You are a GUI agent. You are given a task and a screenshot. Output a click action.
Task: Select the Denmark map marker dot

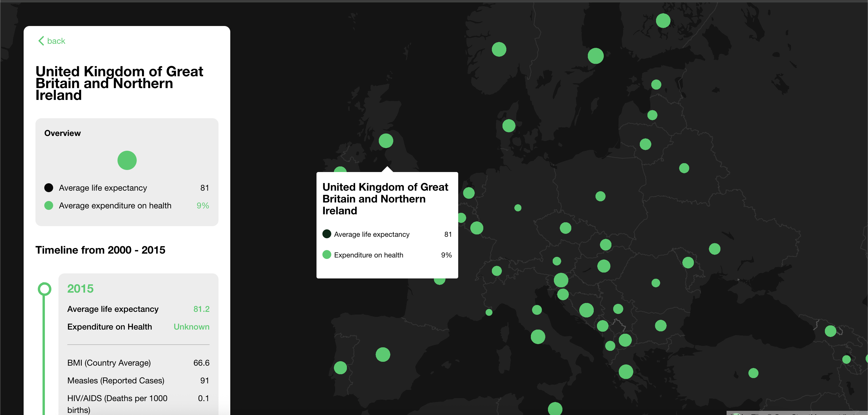pos(509,126)
